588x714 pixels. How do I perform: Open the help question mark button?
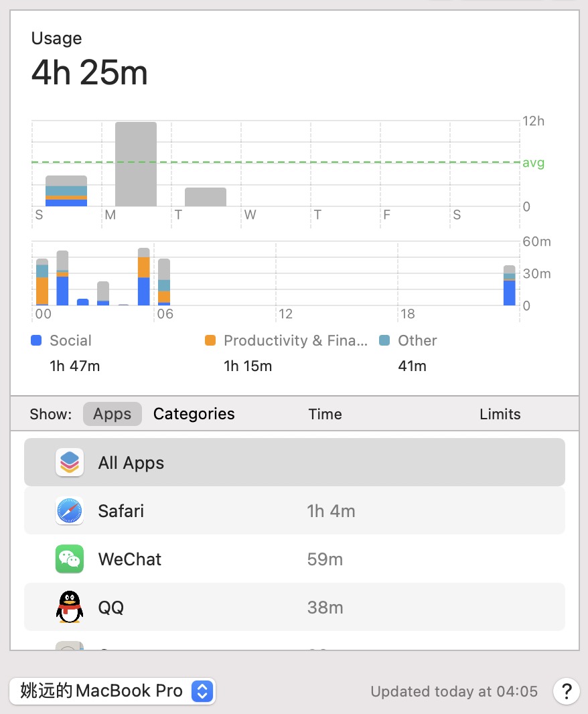566,691
